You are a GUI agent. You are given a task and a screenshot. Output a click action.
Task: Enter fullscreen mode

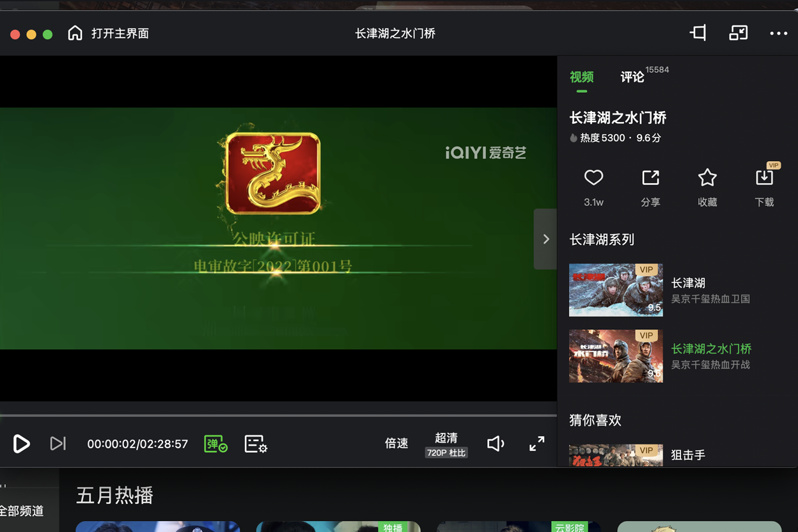pos(537,443)
